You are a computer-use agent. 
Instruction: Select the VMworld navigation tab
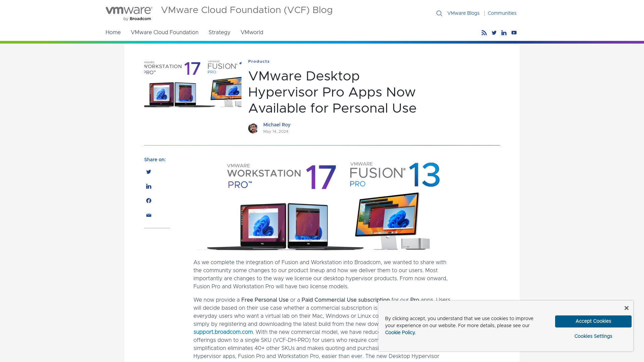pyautogui.click(x=252, y=32)
